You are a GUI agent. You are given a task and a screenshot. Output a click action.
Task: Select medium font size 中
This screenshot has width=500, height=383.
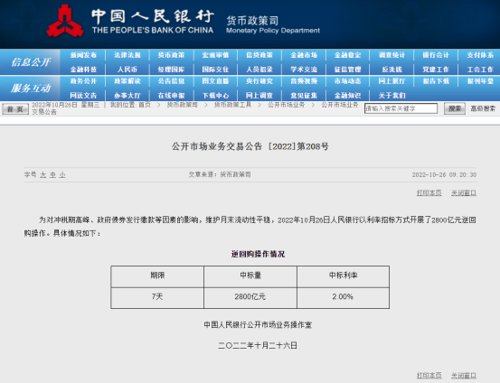click(x=53, y=175)
